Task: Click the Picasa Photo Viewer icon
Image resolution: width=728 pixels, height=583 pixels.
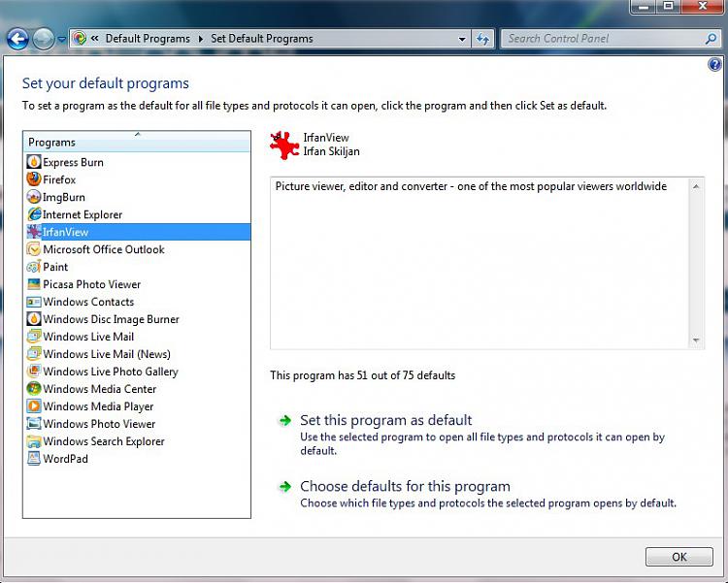Action: point(33,284)
